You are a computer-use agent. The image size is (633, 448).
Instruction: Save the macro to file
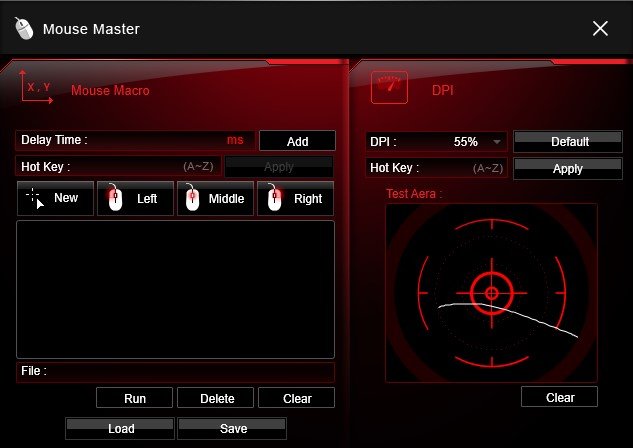(232, 428)
